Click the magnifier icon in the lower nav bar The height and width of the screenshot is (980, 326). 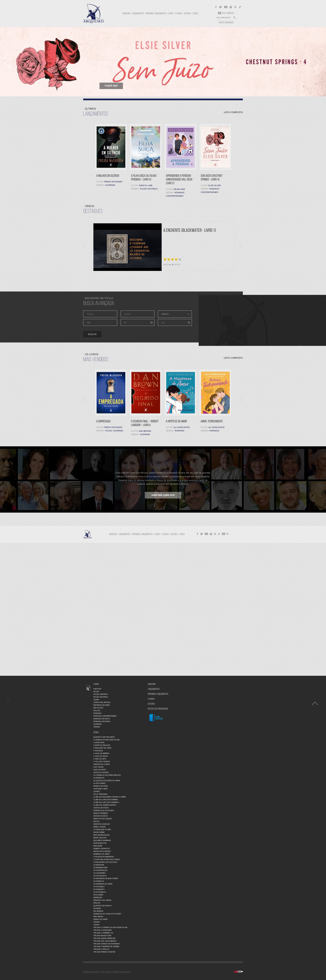click(228, 534)
